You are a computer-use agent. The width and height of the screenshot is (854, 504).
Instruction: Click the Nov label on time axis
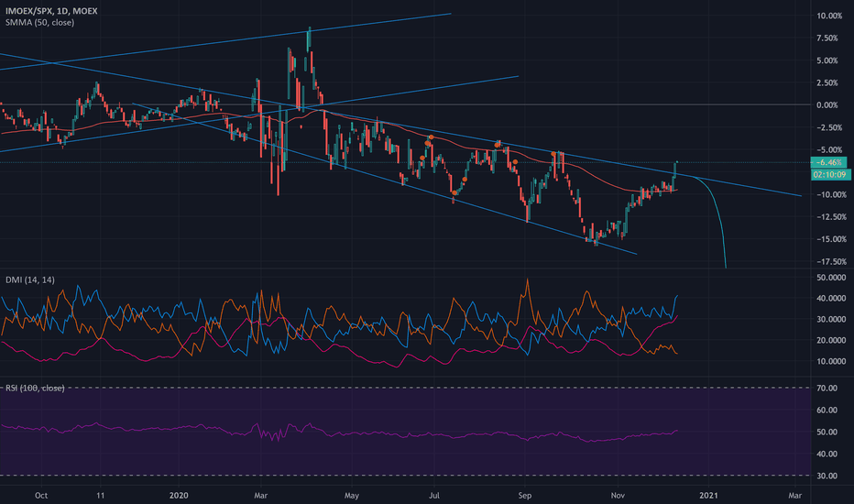pyautogui.click(x=618, y=495)
